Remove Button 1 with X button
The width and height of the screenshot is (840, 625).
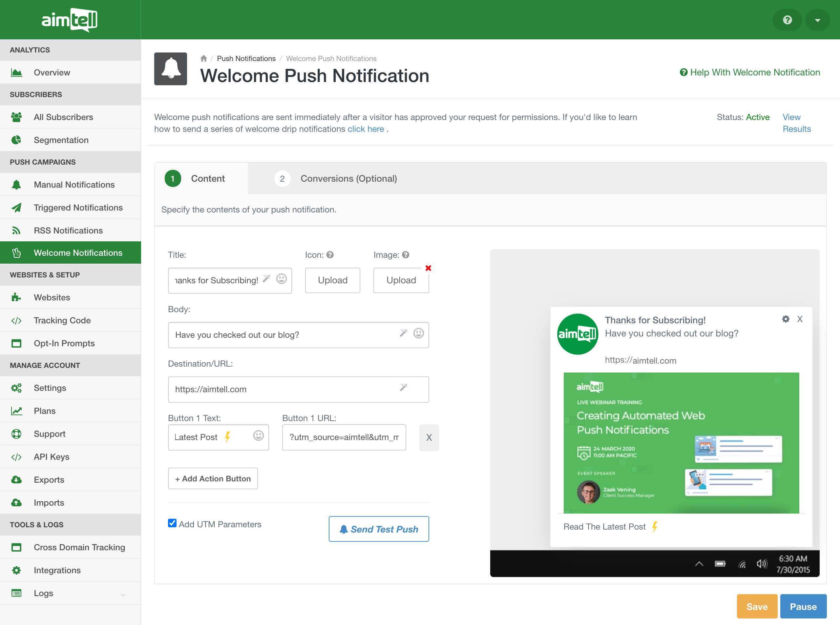coord(429,438)
